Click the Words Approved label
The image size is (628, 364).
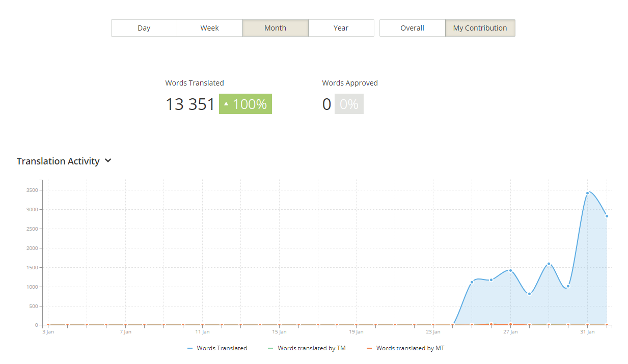[350, 83]
